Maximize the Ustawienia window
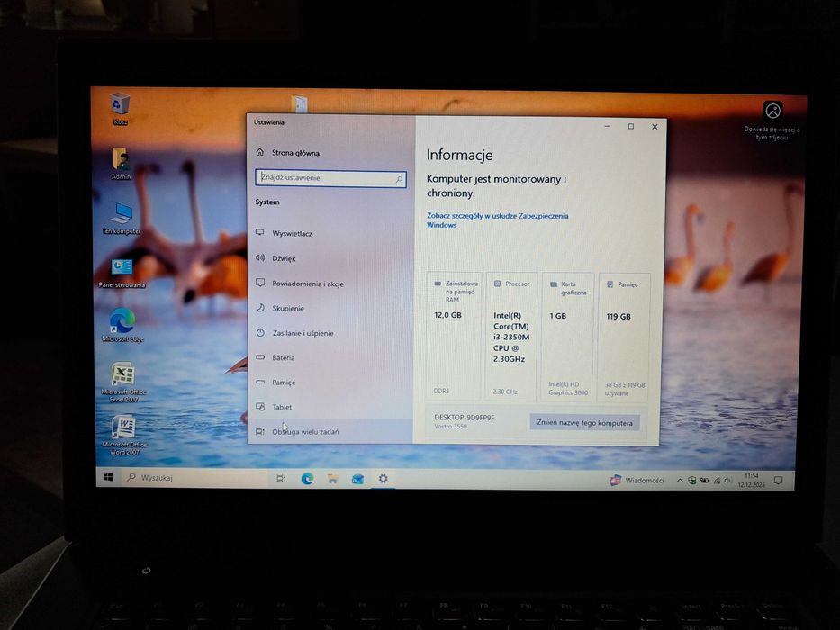This screenshot has height=630, width=840. coord(631,126)
